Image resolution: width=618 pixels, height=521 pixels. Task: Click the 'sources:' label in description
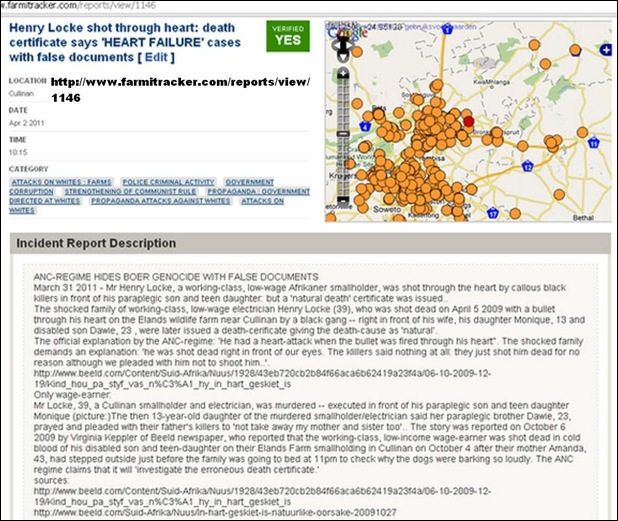[x=51, y=480]
